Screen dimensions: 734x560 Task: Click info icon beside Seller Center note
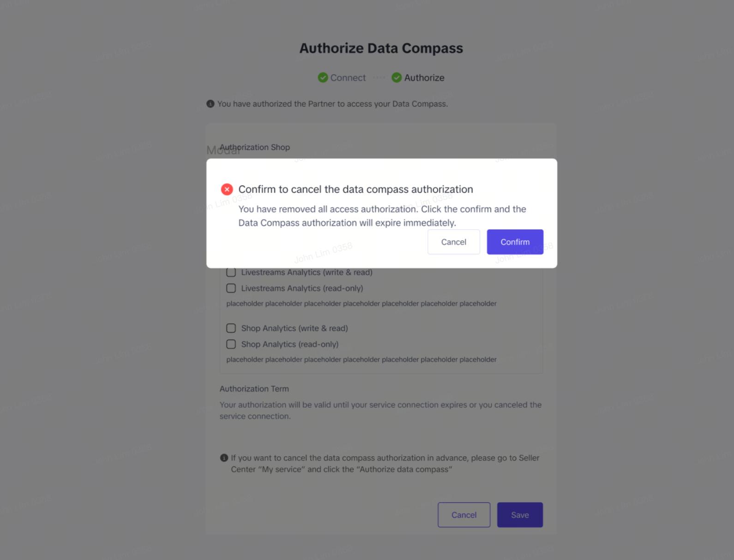224,458
